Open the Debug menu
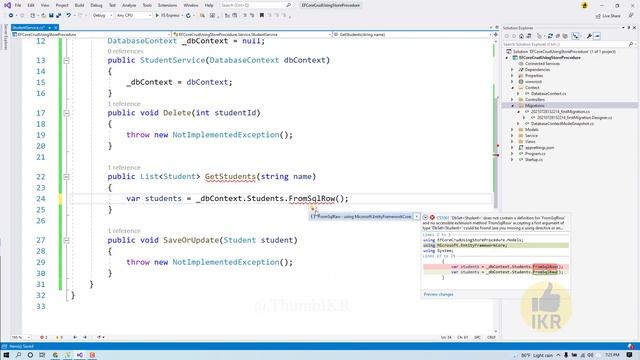The image size is (640, 360). [96, 5]
